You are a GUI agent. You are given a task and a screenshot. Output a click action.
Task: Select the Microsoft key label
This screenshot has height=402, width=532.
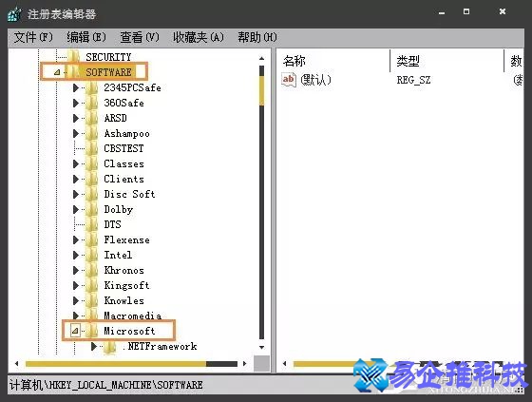(x=129, y=331)
